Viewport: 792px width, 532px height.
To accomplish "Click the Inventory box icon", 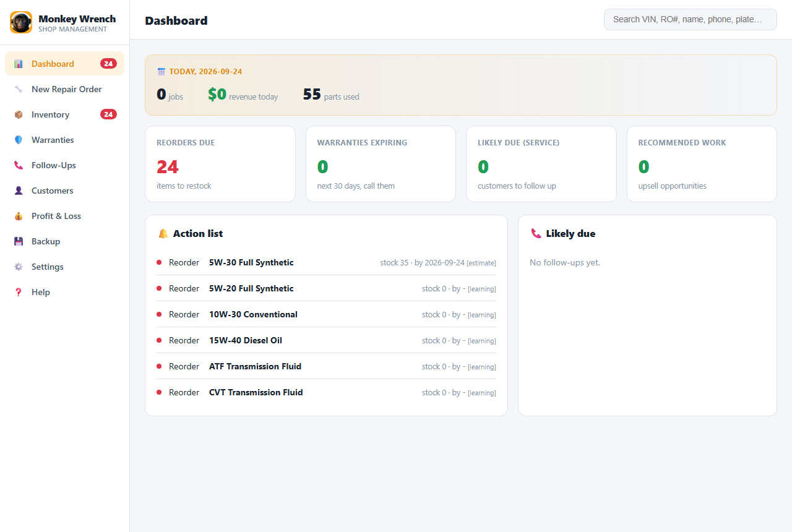I will point(19,114).
